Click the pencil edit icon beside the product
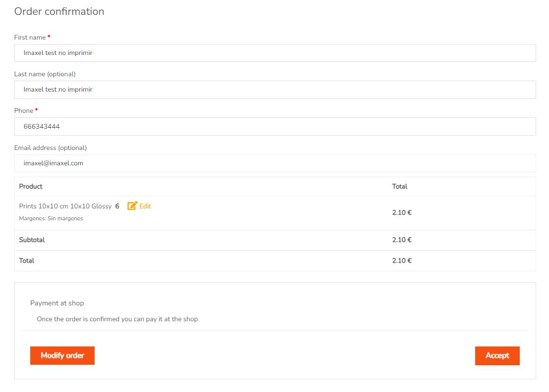Image resolution: width=549 pixels, height=392 pixels. tap(132, 205)
